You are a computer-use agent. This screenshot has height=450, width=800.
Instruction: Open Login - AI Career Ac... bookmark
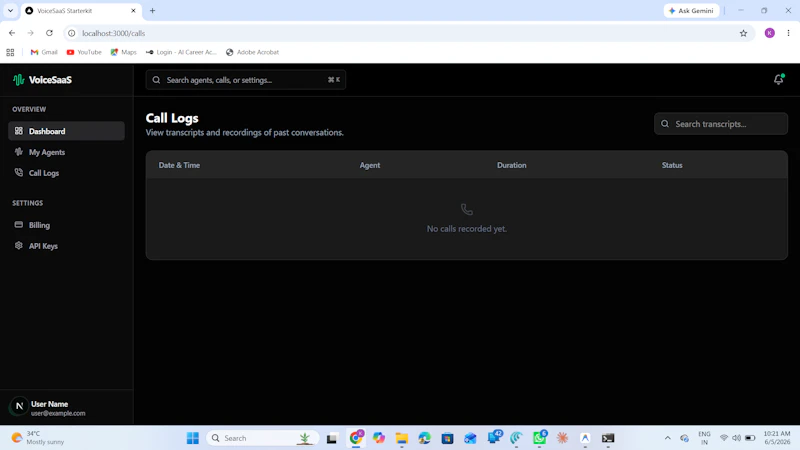click(181, 52)
